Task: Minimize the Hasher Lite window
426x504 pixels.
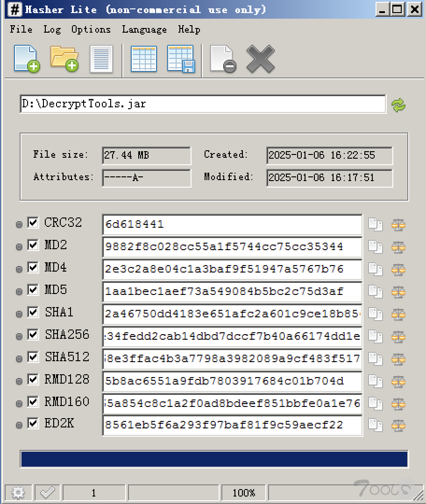Action: 382,9
